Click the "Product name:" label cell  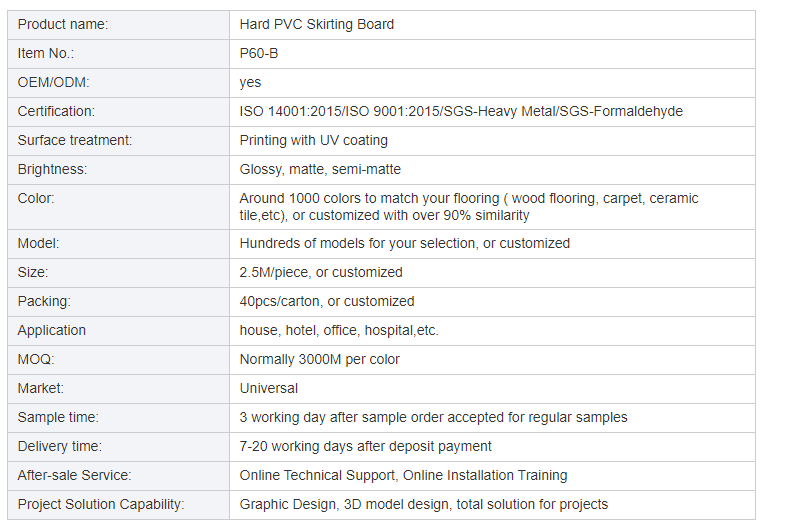(63, 24)
